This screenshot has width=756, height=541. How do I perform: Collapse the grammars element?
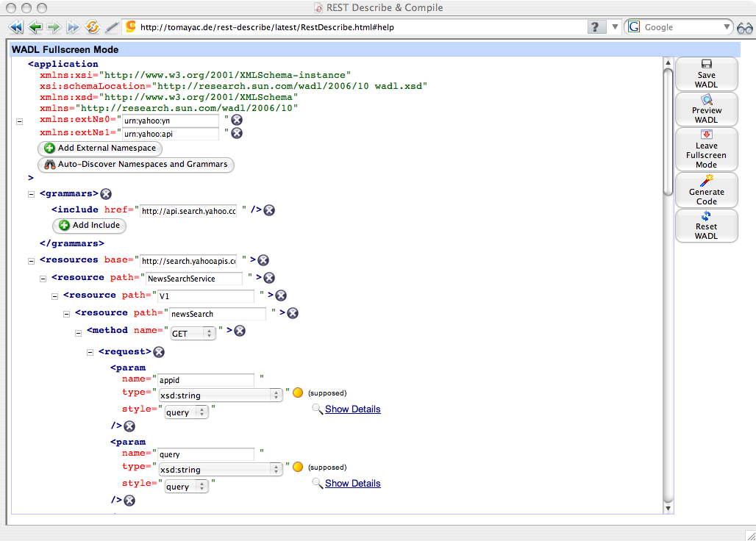pyautogui.click(x=32, y=195)
